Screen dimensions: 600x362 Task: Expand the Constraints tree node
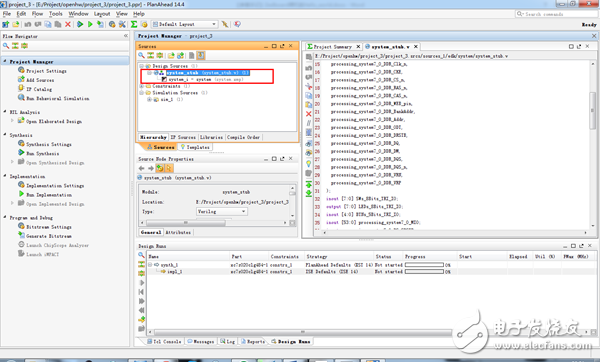[x=142, y=86]
